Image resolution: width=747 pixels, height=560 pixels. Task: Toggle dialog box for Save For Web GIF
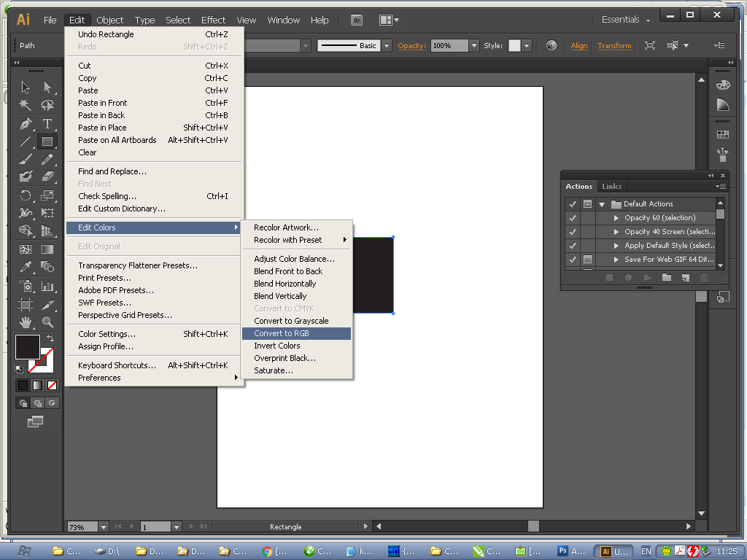point(588,259)
